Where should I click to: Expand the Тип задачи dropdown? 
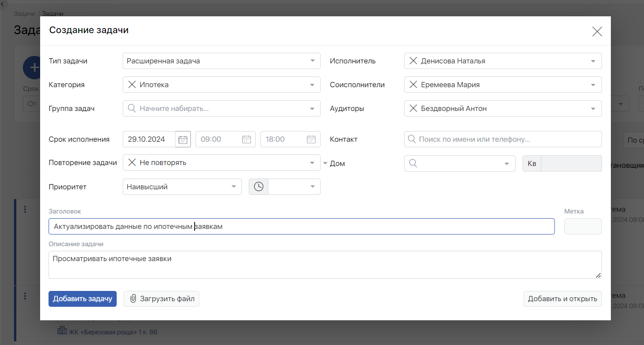tap(312, 61)
